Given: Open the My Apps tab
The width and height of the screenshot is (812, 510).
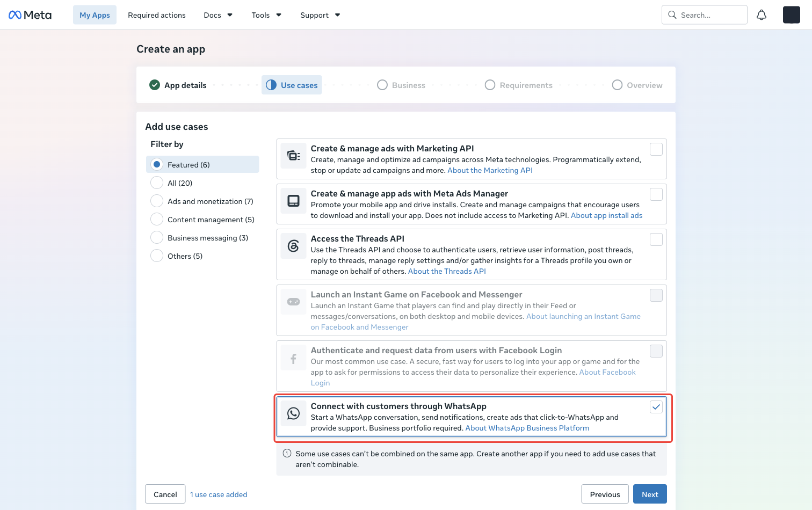Looking at the screenshot, I should pos(95,15).
